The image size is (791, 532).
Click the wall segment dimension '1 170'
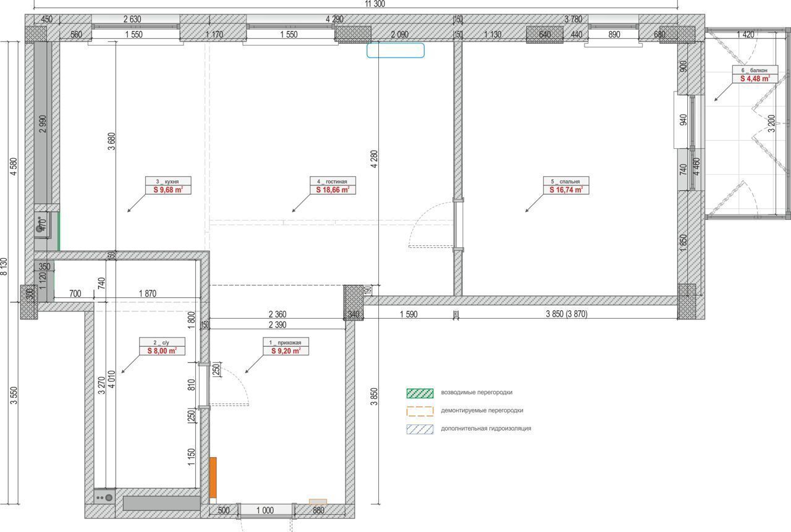point(214,35)
